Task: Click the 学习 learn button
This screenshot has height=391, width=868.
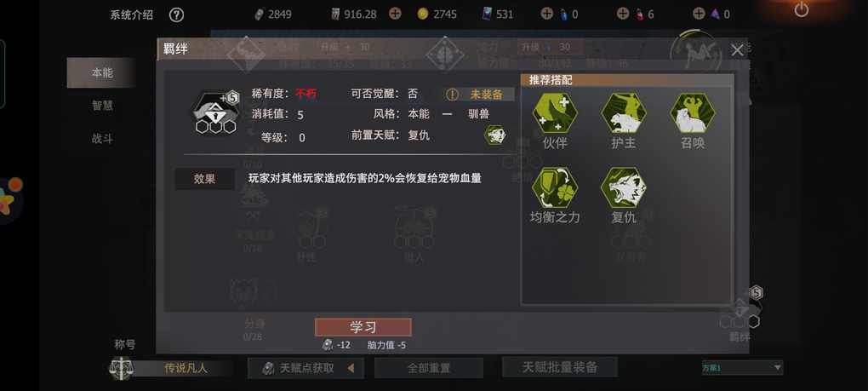Action: pyautogui.click(x=363, y=327)
